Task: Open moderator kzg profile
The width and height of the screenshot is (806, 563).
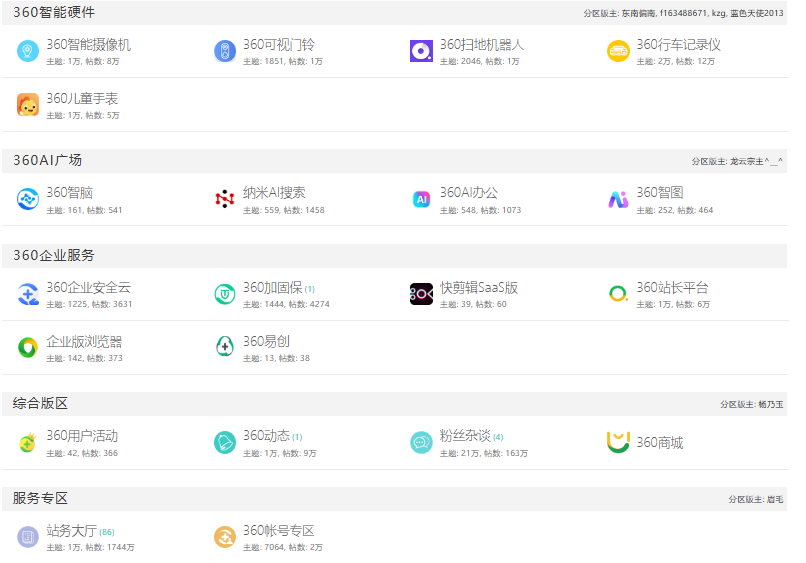Action: [x=719, y=13]
